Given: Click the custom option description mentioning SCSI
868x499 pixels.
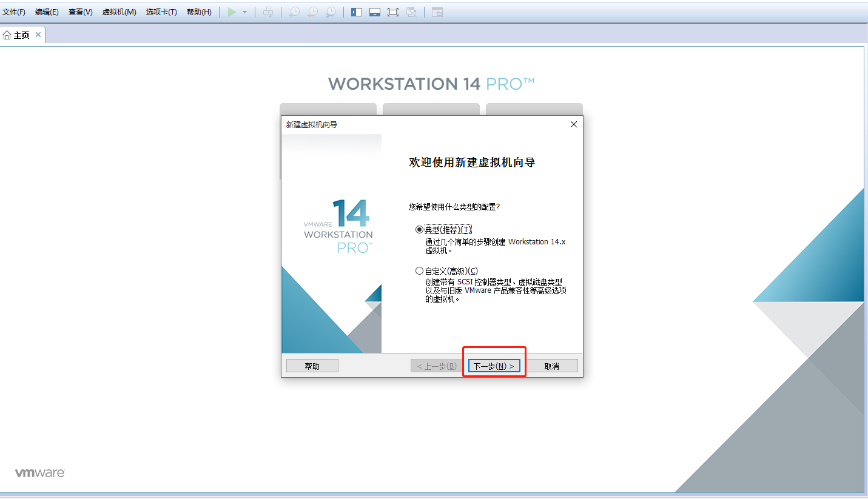Looking at the screenshot, I should pos(496,290).
